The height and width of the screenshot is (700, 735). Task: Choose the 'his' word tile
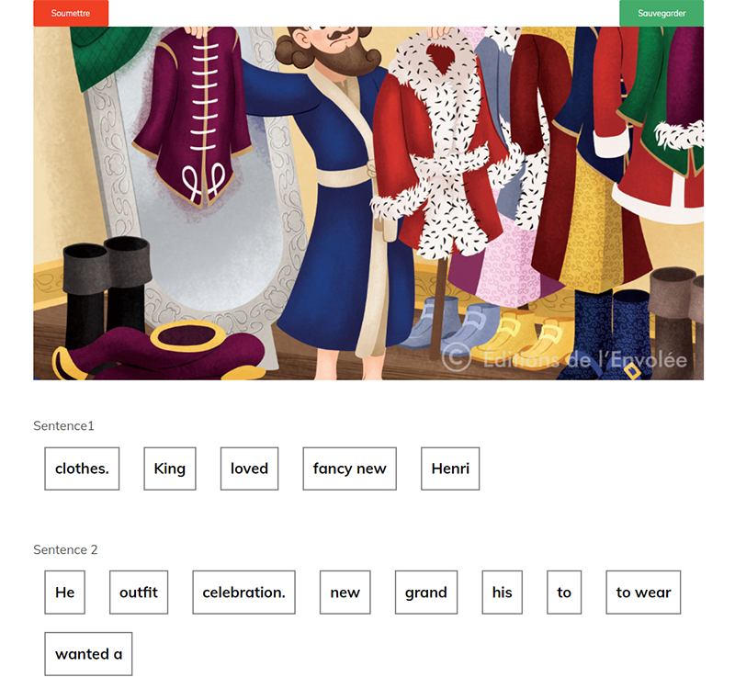point(502,593)
